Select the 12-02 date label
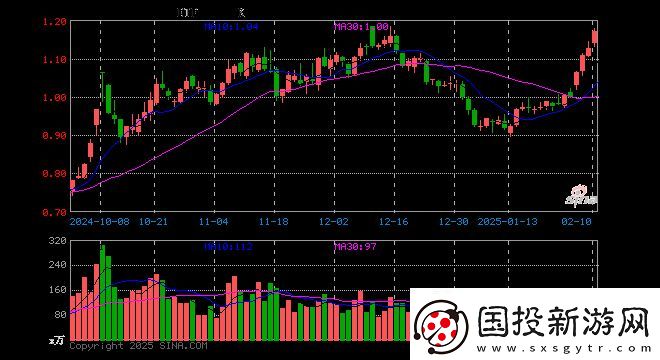The height and width of the screenshot is (360, 660). pyautogui.click(x=334, y=221)
